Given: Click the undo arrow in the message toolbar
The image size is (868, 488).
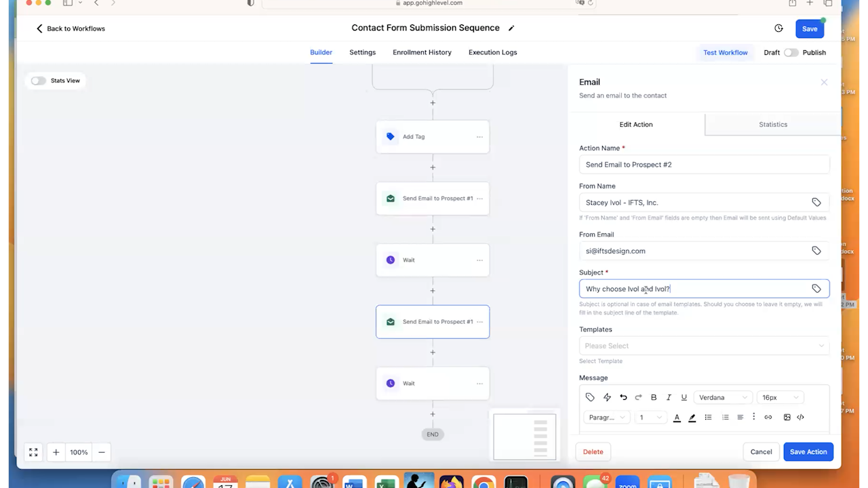Looking at the screenshot, I should (623, 397).
